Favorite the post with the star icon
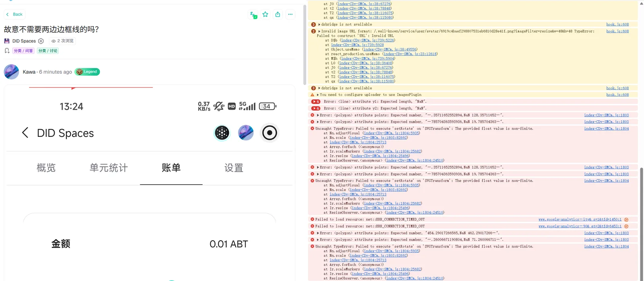Screen dimensions: 644x281 [x=265, y=14]
